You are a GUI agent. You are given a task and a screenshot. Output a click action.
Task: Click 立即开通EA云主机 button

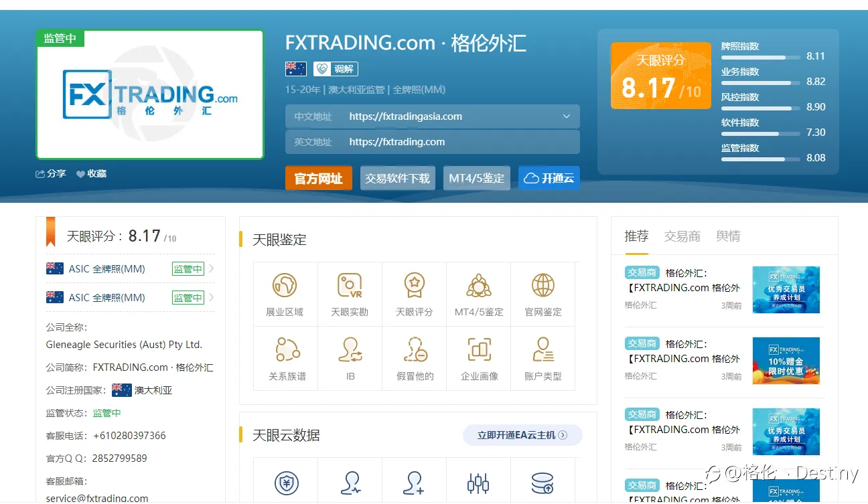(522, 435)
